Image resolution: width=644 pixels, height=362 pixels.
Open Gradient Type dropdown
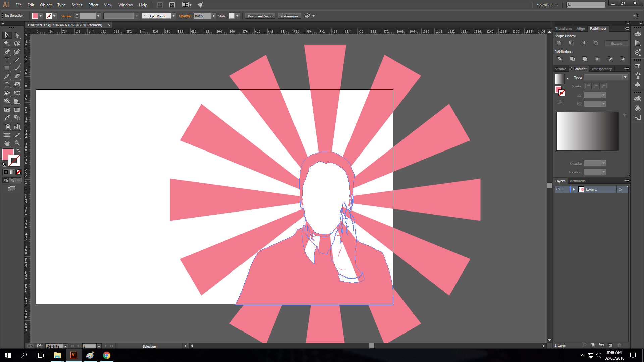pos(625,77)
